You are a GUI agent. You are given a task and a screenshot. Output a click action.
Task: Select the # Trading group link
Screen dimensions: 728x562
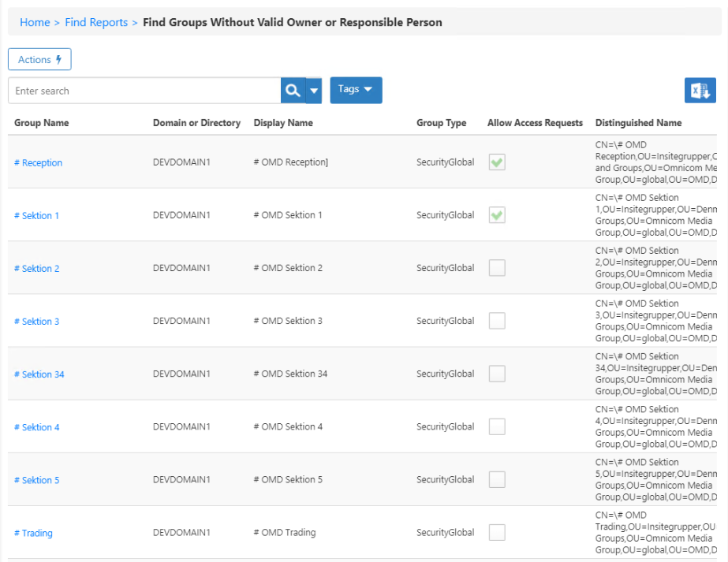[32, 533]
